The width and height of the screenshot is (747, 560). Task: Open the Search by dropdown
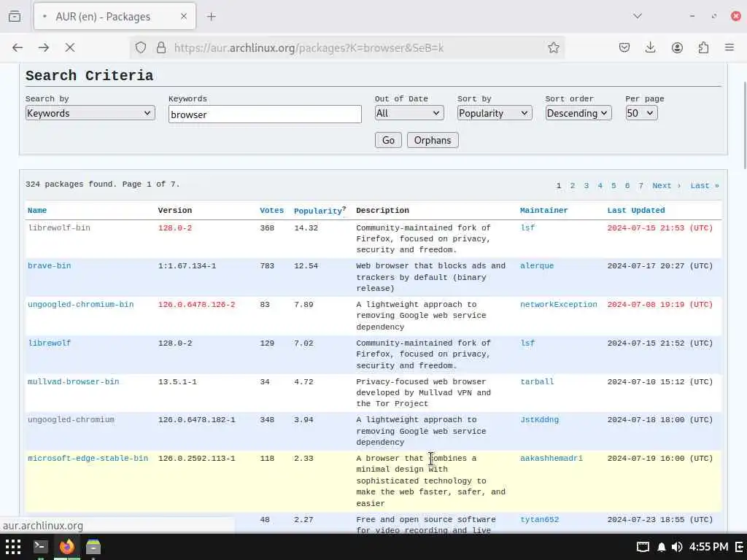pos(90,113)
